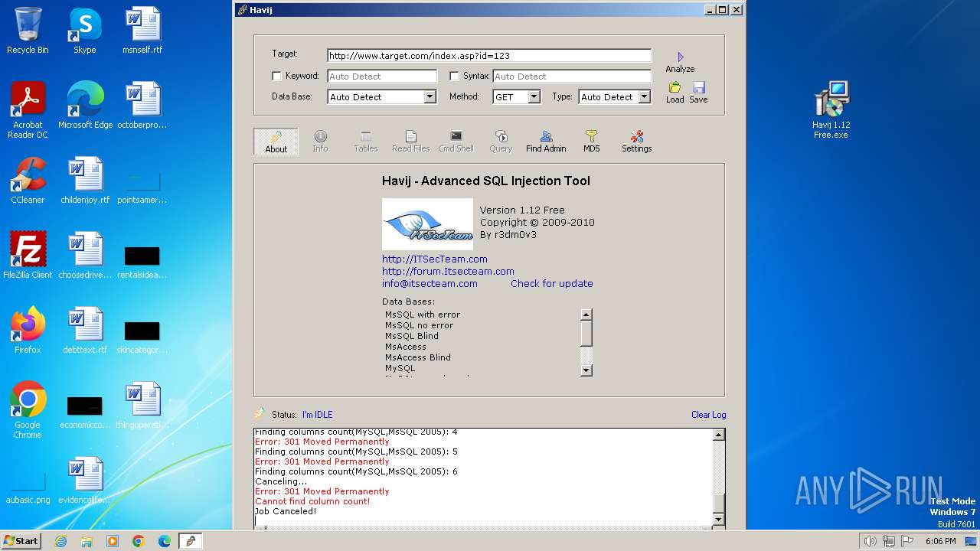Click the volume tray icon
The height and width of the screenshot is (551, 980).
(x=871, y=541)
